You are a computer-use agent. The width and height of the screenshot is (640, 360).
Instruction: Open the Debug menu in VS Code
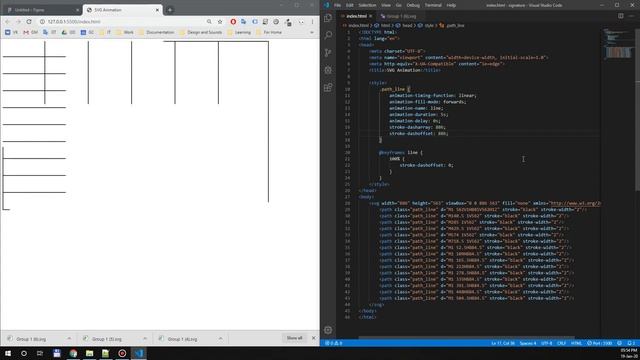click(413, 5)
